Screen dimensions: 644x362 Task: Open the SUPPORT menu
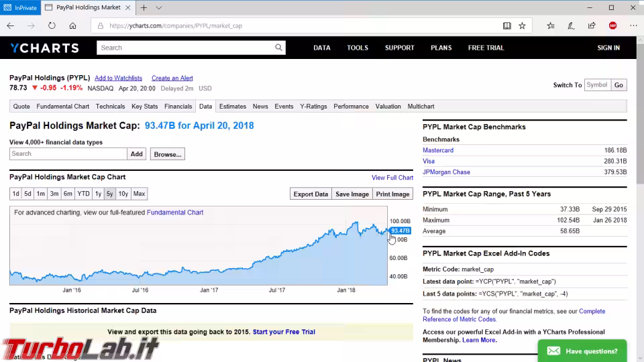pyautogui.click(x=400, y=48)
